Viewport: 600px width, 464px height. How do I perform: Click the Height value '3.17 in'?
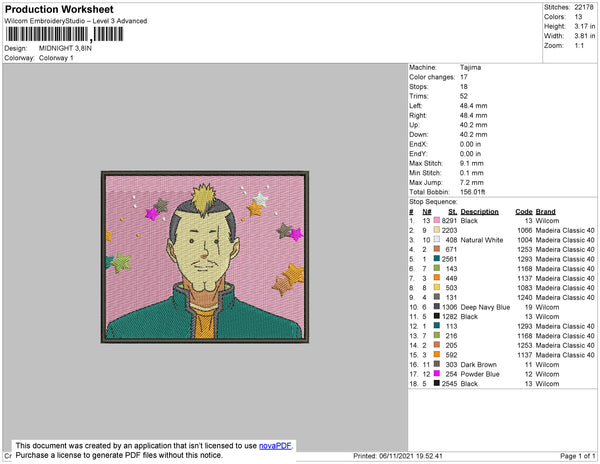(x=585, y=26)
